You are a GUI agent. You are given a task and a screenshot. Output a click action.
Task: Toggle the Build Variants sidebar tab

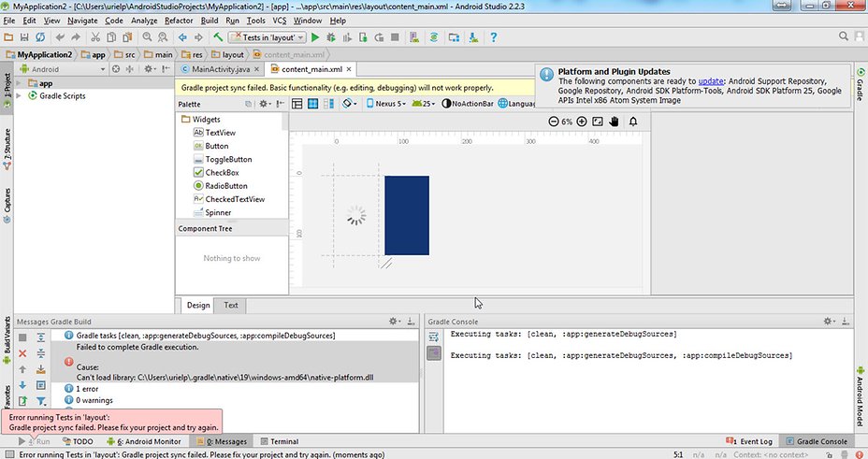tap(7, 339)
